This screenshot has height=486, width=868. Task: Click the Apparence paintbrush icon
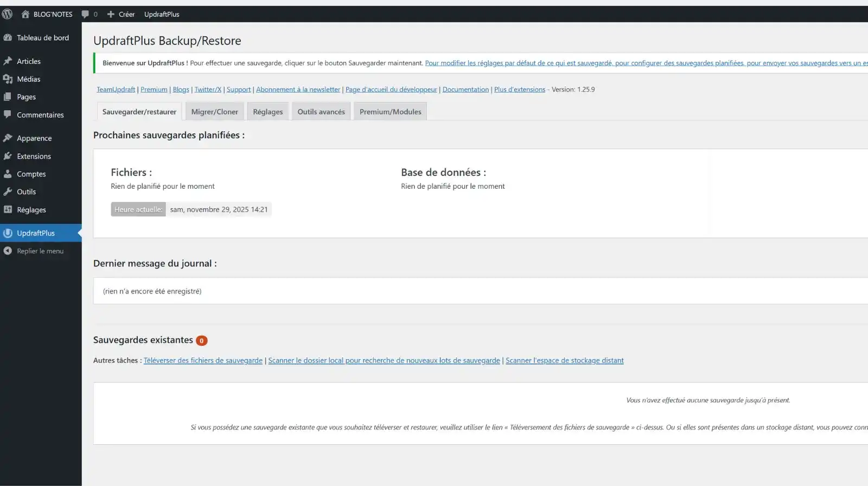[x=8, y=138]
